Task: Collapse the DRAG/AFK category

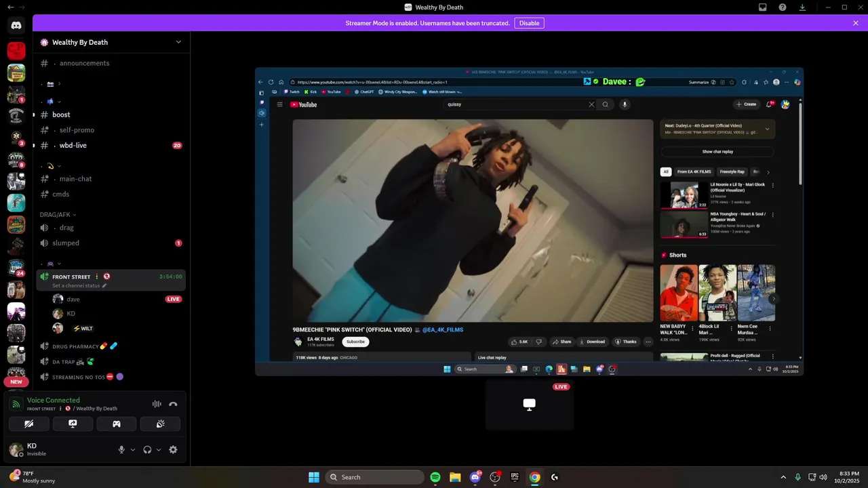Action: click(58, 214)
